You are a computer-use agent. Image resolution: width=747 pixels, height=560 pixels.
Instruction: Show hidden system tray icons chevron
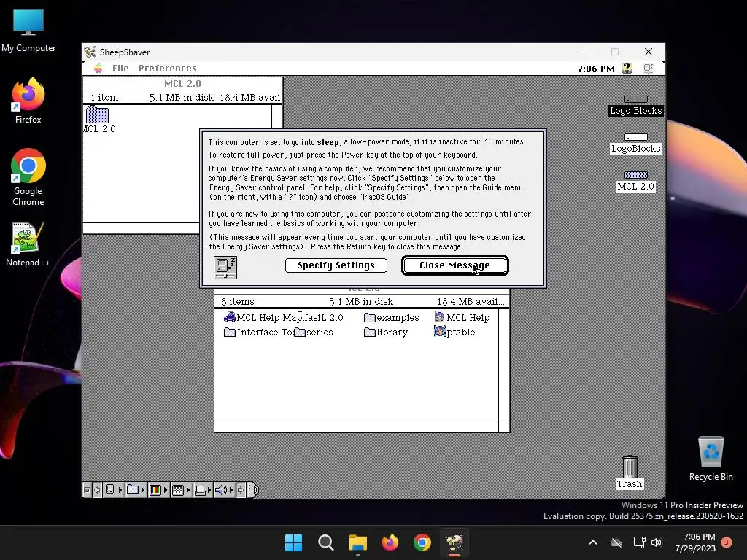[x=593, y=542]
